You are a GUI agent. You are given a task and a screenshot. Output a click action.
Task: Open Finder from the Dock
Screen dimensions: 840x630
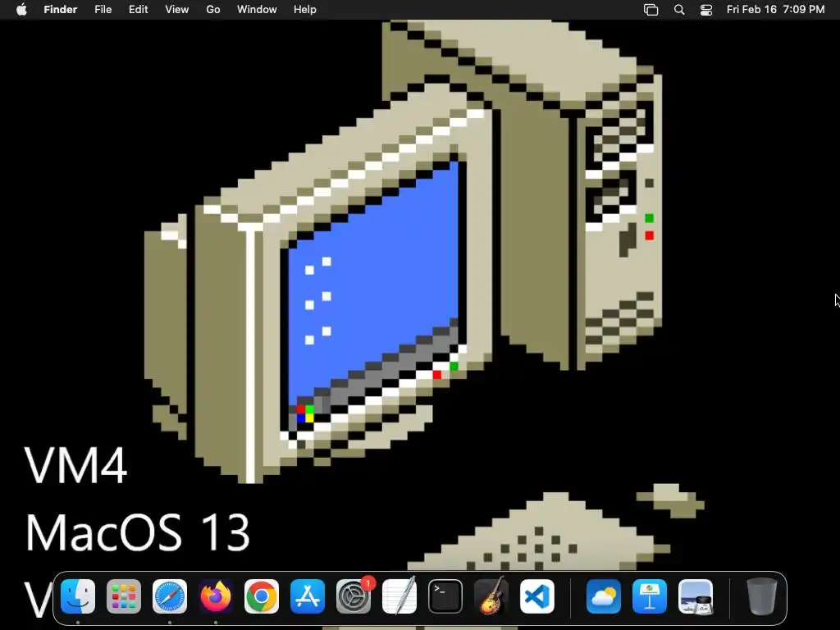click(x=78, y=596)
